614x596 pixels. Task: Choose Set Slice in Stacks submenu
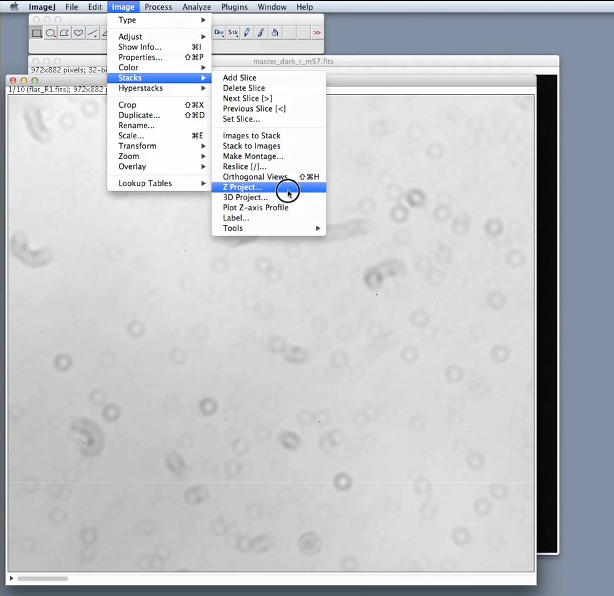(269, 119)
